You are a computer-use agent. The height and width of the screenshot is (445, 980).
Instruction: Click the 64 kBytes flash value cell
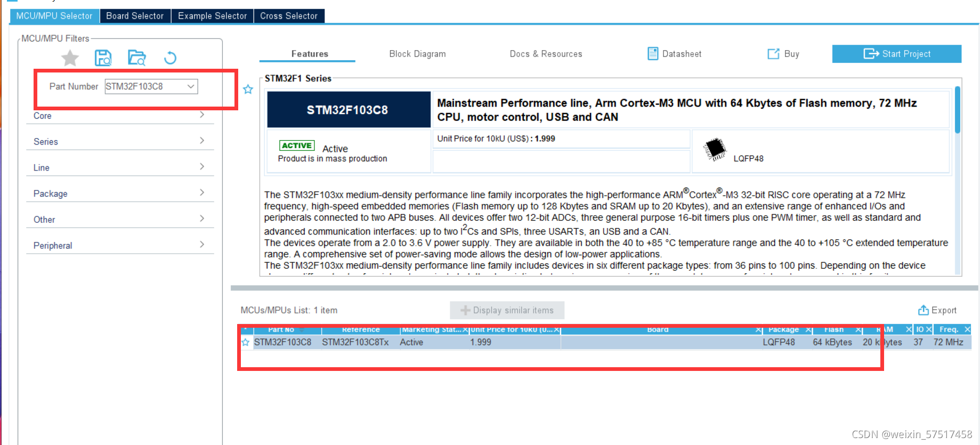tap(832, 342)
